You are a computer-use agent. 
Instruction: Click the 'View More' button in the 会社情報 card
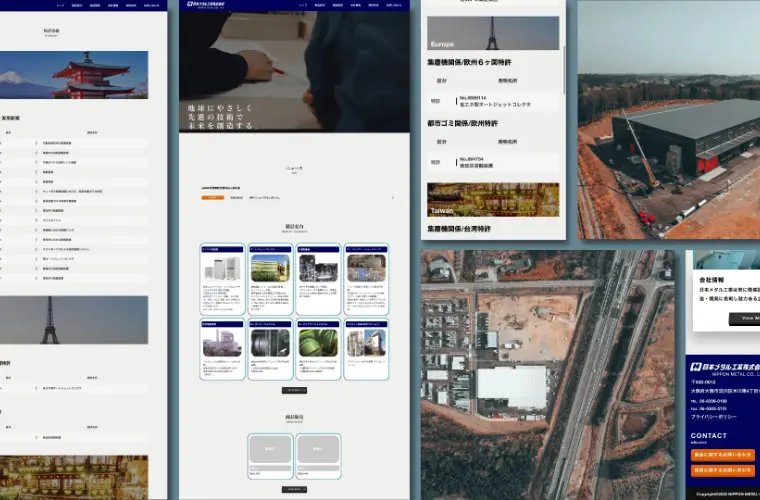click(x=745, y=318)
